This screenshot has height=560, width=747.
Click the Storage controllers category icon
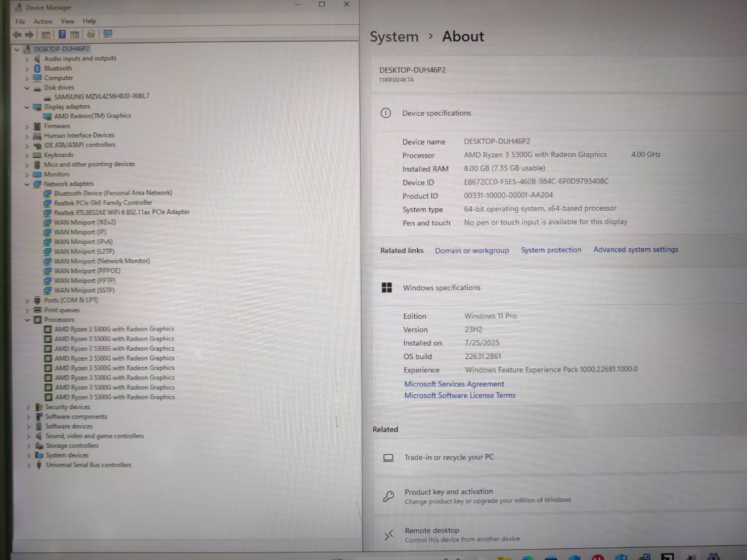[x=39, y=446]
